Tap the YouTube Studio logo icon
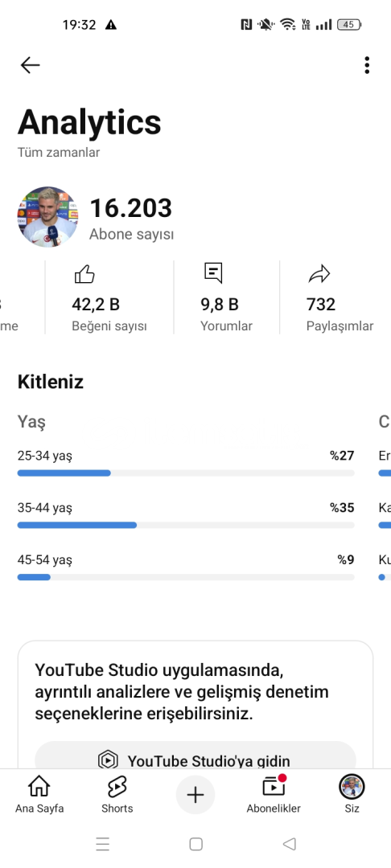The height and width of the screenshot is (868, 391). coord(108,760)
